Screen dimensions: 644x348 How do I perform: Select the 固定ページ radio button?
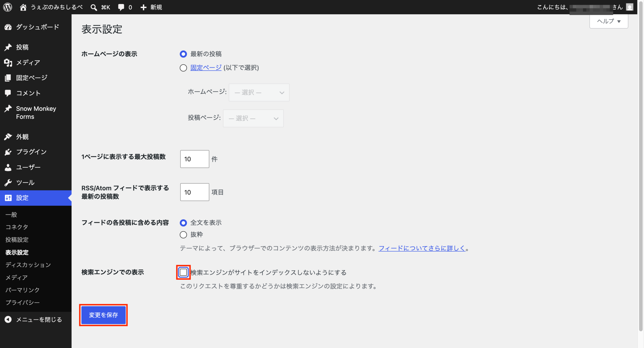(183, 68)
